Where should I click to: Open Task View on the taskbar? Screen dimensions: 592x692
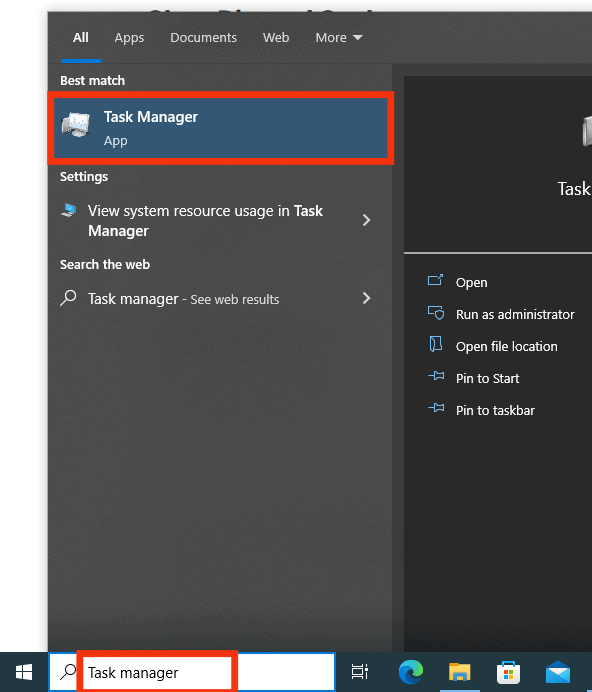[360, 672]
